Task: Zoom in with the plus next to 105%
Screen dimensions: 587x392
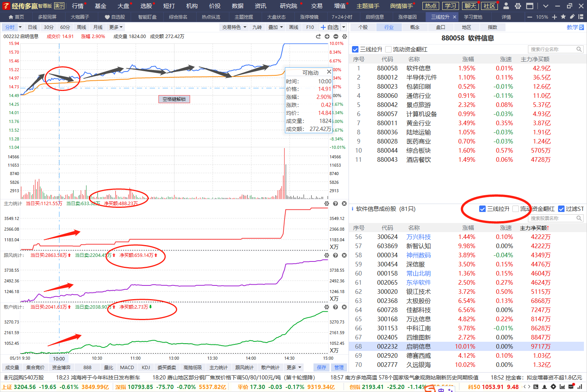Action: tap(555, 17)
